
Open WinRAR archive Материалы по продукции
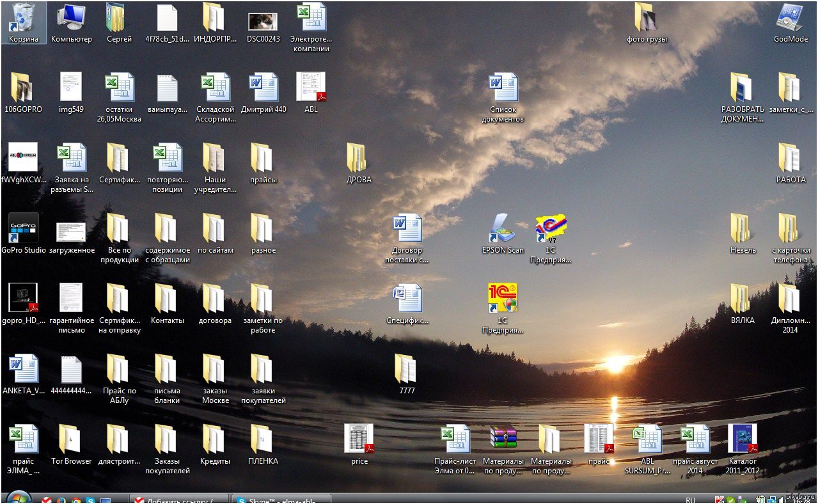503,439
